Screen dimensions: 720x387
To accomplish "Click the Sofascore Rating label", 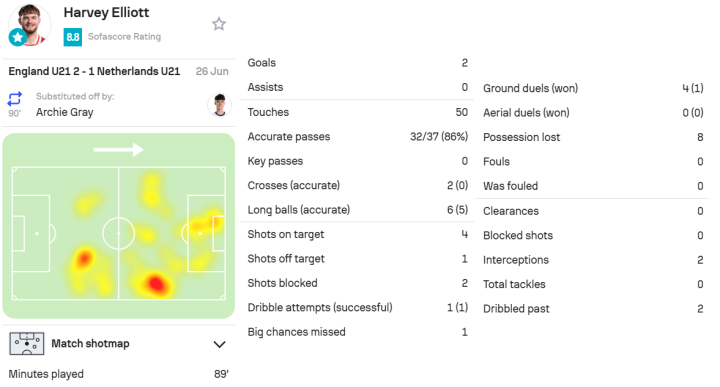I will [124, 37].
